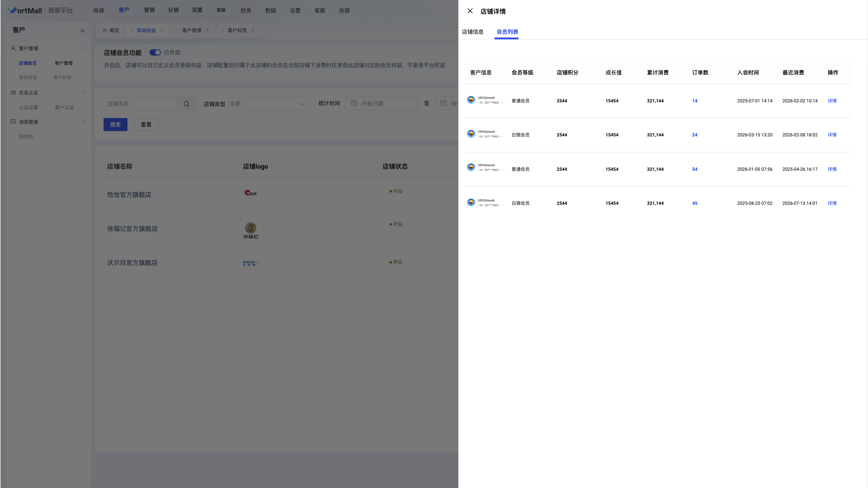Toggle the 店铺会员功能 switch
Screen dimensions: 868x488
(155, 53)
